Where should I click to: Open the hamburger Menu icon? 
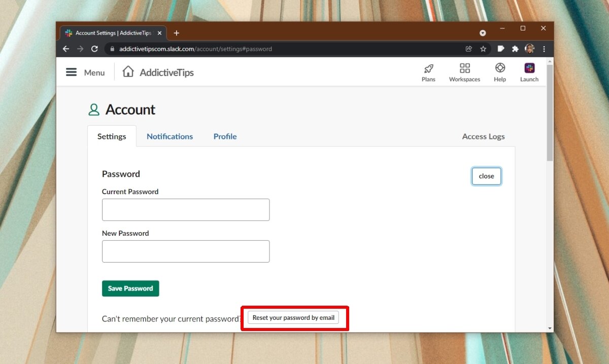click(72, 72)
